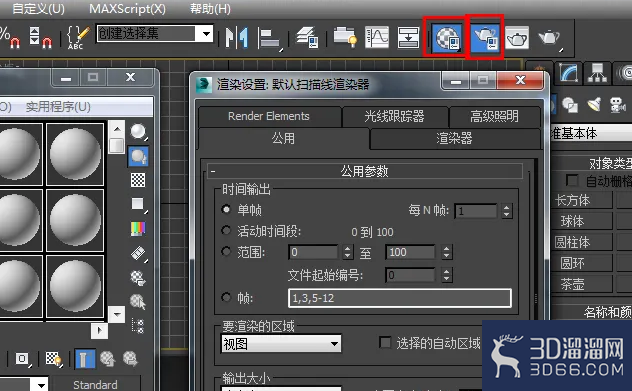Select the 单帧 radio button
This screenshot has width=632, height=391.
[x=226, y=209]
